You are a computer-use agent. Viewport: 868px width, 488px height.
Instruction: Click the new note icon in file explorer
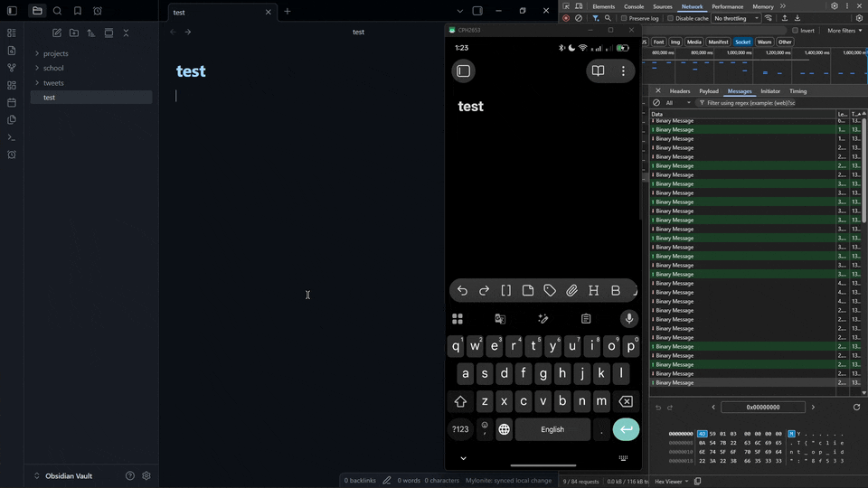point(56,33)
